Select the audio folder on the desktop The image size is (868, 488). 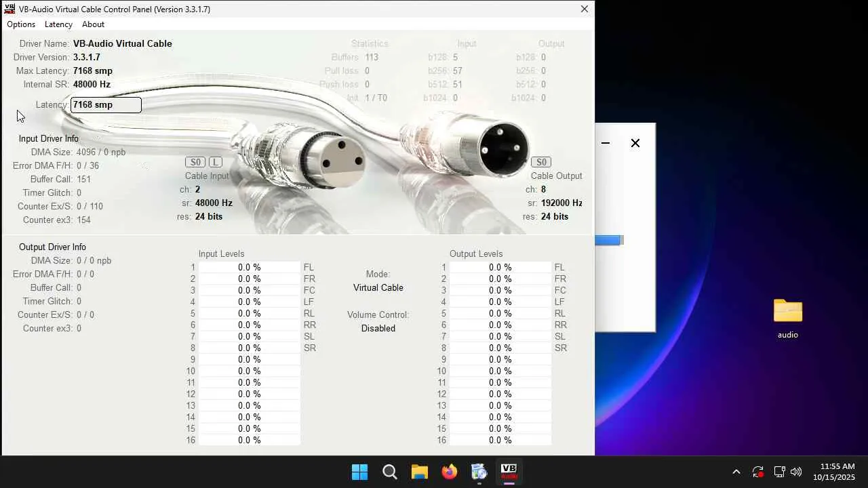click(788, 319)
